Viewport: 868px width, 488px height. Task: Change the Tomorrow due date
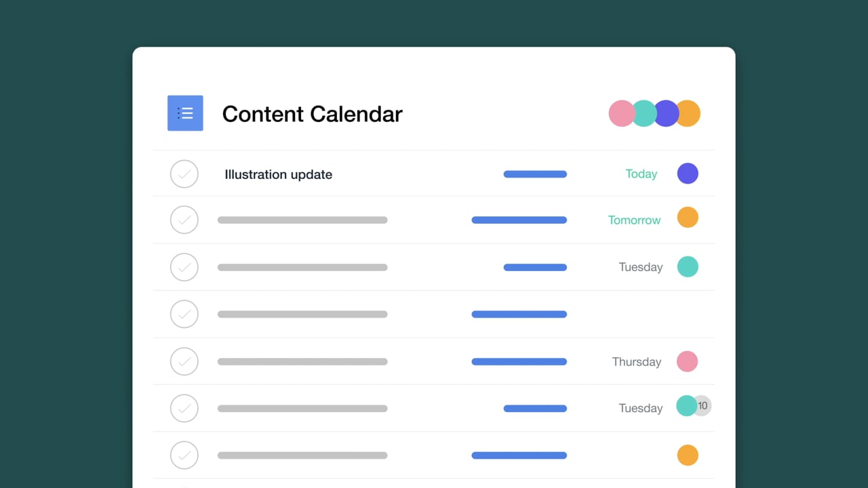634,220
